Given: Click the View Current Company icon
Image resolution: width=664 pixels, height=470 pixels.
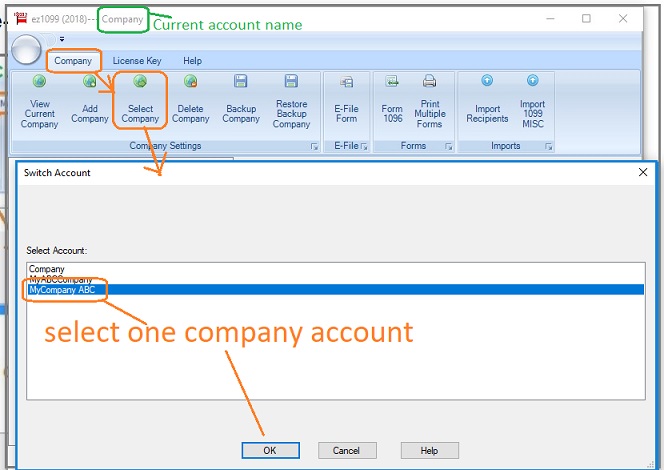Looking at the screenshot, I should [x=39, y=82].
